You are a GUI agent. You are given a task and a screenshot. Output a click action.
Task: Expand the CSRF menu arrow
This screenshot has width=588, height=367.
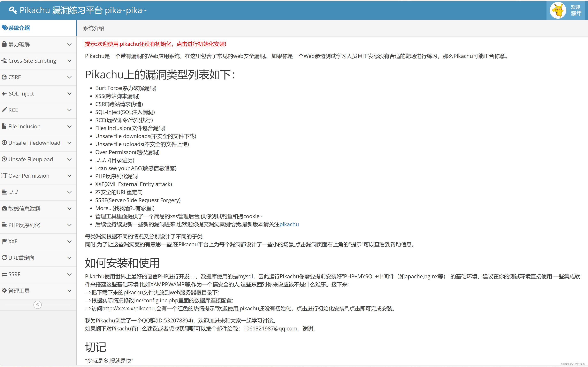pyautogui.click(x=69, y=77)
